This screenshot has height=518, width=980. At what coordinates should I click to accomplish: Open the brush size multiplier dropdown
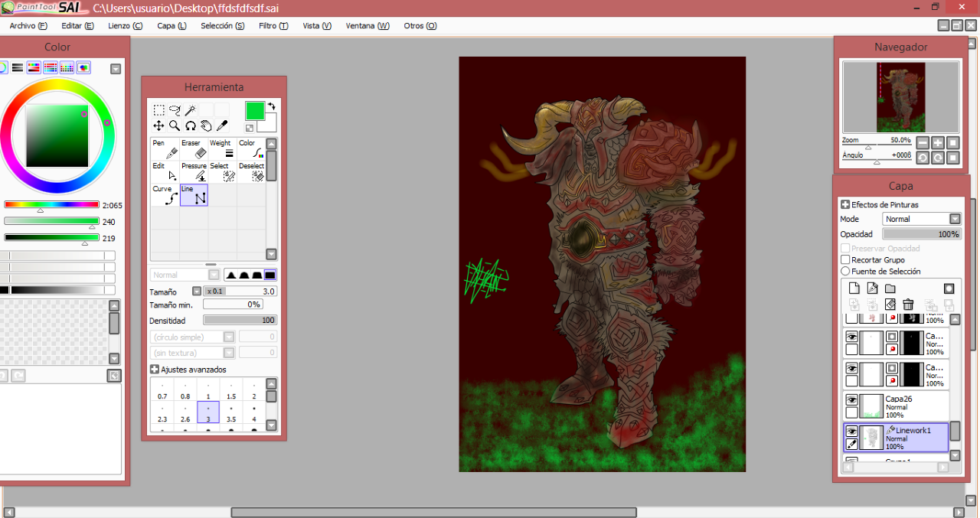coord(197,292)
